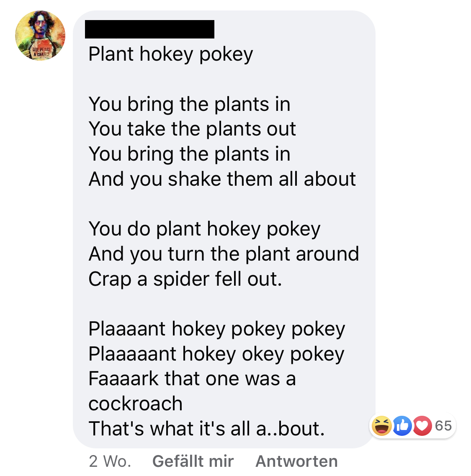Click the "Crap a spider fell out." line

[185, 279]
